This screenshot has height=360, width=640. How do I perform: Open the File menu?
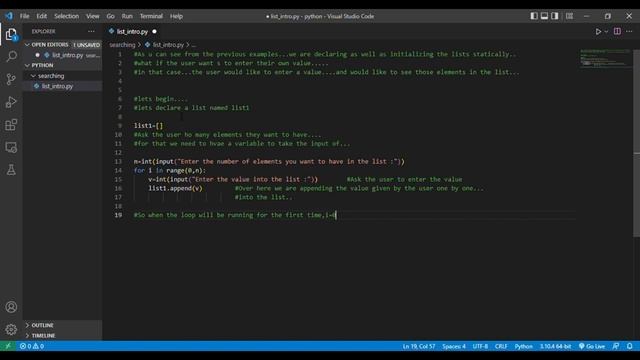(x=24, y=16)
